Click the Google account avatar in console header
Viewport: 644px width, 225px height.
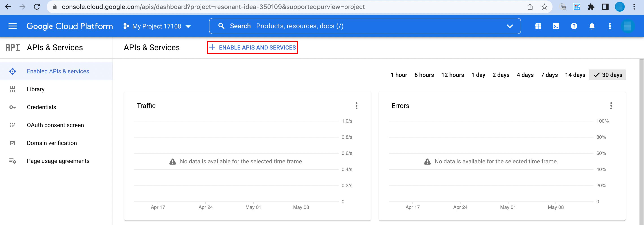[627, 26]
